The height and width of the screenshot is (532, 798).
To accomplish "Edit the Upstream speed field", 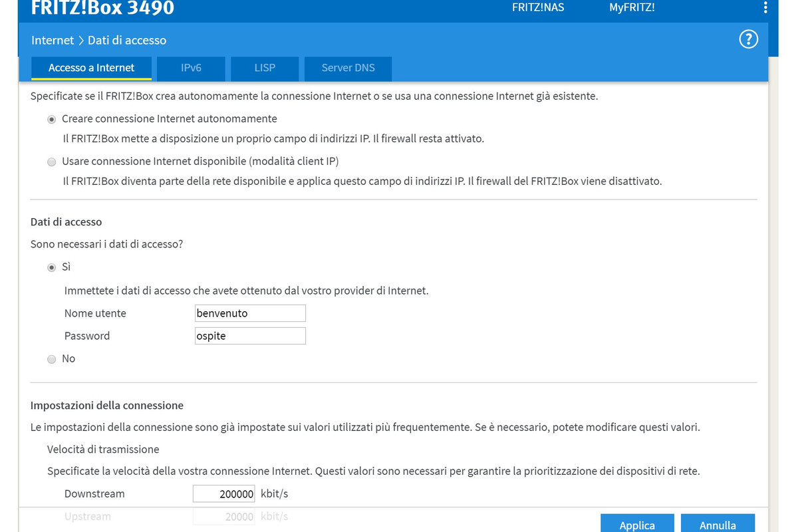I will coord(224,516).
